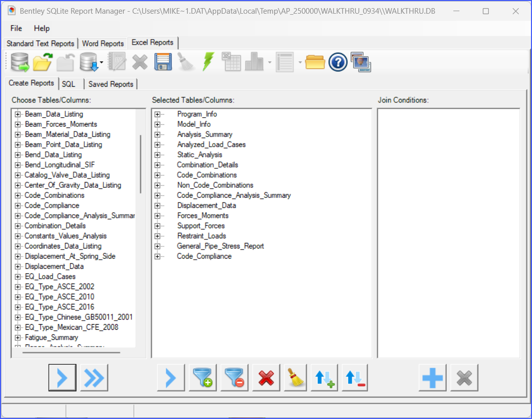Select Coordinates_Data_Listing table

[63, 246]
